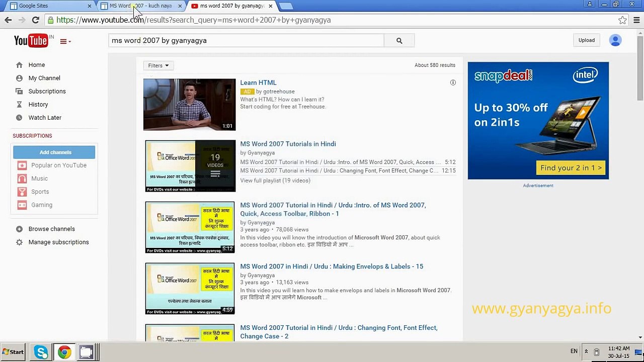
Task: Click the Learn HTML video thumbnail
Action: (189, 105)
